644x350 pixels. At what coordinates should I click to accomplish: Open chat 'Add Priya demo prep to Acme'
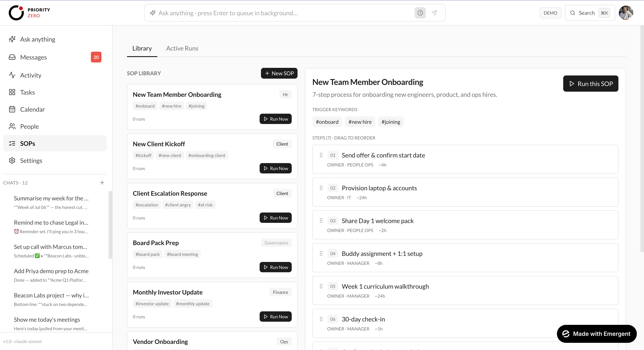[51, 275]
